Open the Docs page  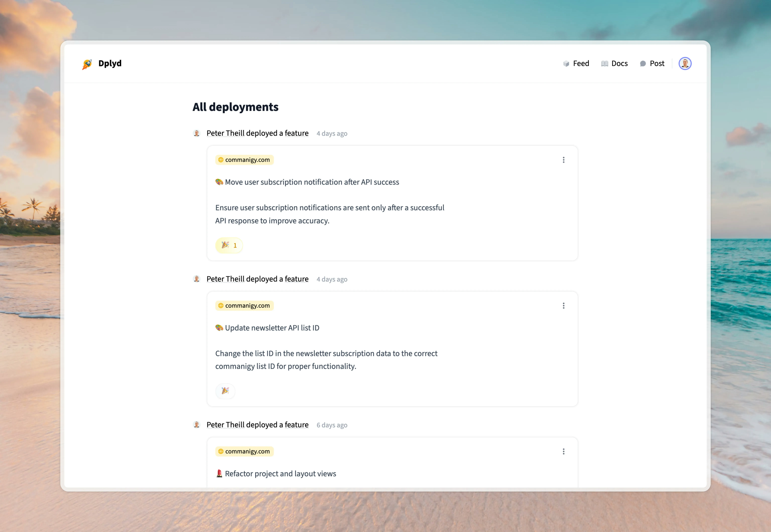tap(614, 63)
